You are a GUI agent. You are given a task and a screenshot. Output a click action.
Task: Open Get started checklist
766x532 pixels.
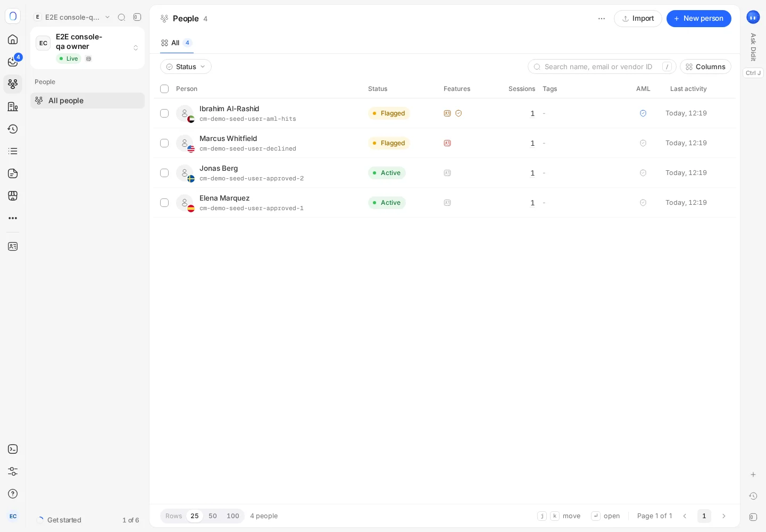coord(87,520)
